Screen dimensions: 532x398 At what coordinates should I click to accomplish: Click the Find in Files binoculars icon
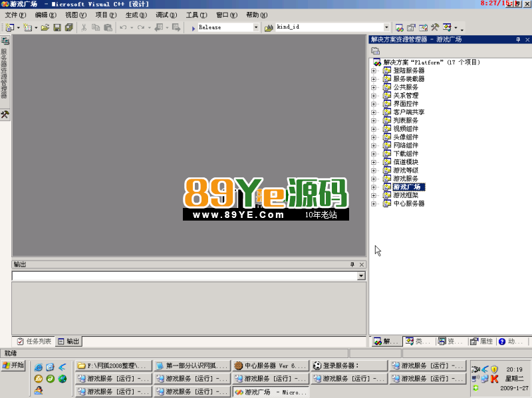tap(269, 28)
